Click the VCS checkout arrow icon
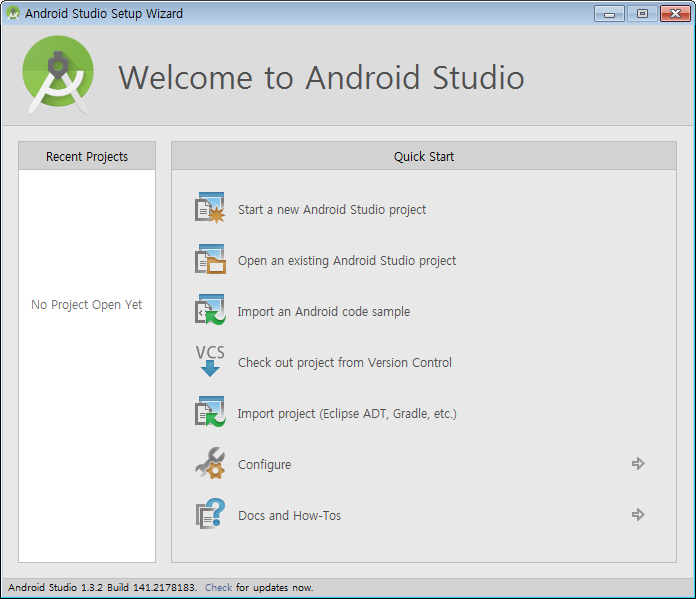 (210, 361)
